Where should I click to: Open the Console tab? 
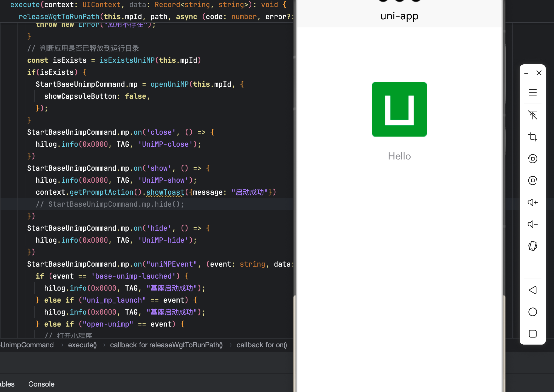41,384
